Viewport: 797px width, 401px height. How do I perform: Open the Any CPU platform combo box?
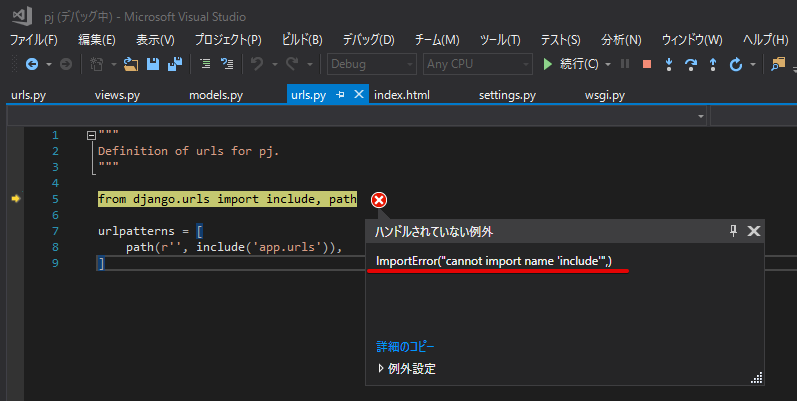(478, 64)
